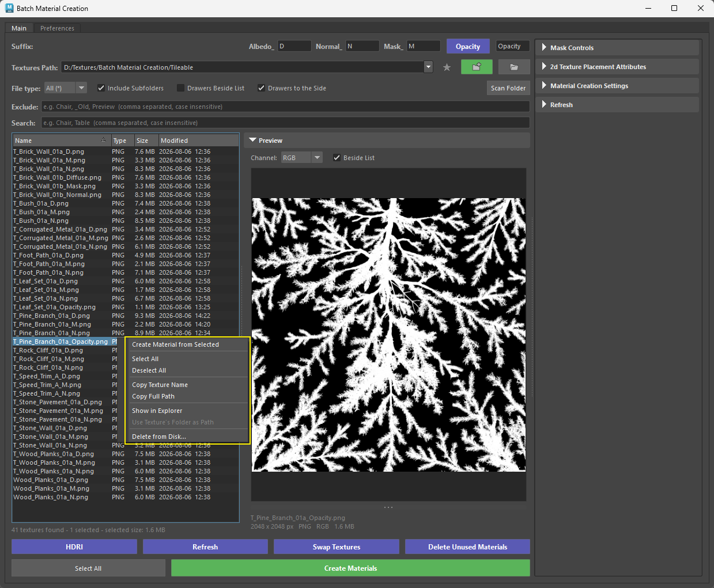Click the sort arrow in Name column header
This screenshot has width=714, height=588.
click(104, 140)
